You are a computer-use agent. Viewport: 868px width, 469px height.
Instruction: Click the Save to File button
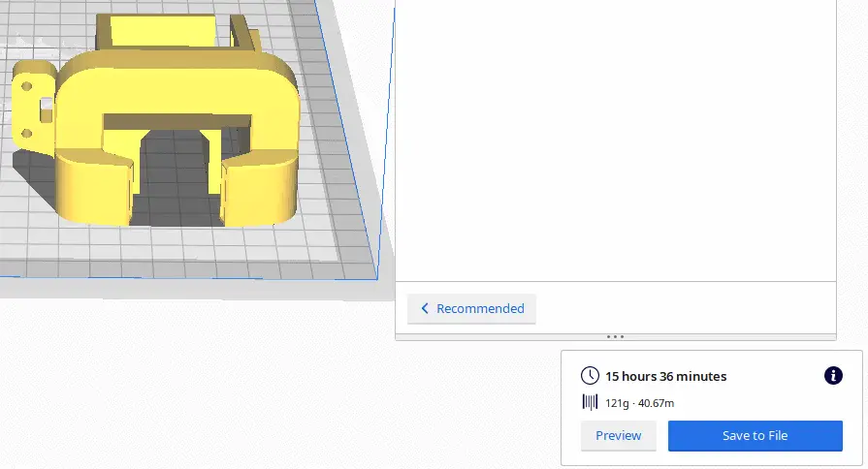[755, 436]
